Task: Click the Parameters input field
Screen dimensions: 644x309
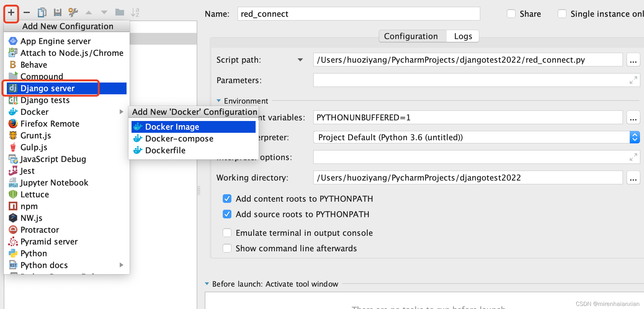Action: (476, 80)
